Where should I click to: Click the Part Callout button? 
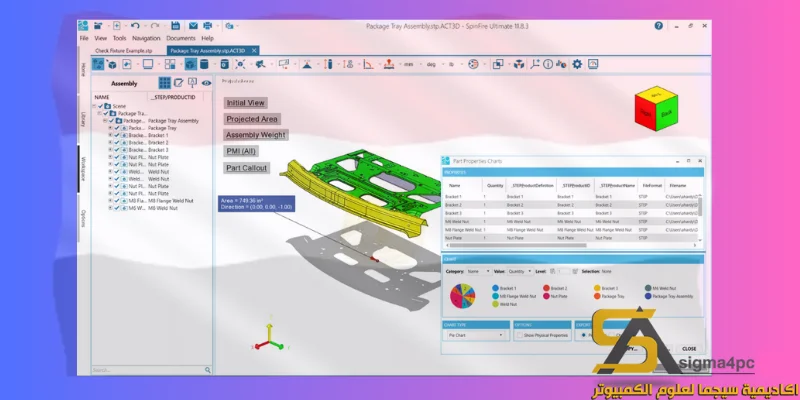click(x=246, y=168)
